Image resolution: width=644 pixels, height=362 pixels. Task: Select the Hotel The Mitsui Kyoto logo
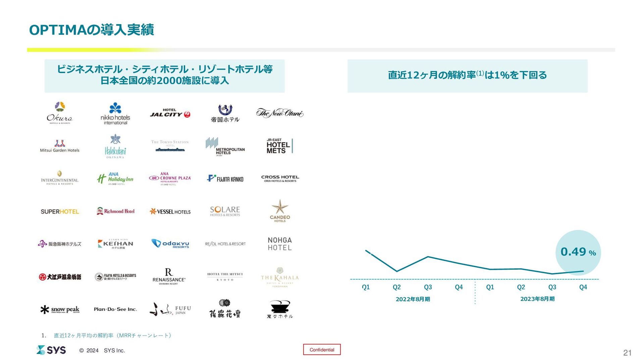click(225, 277)
